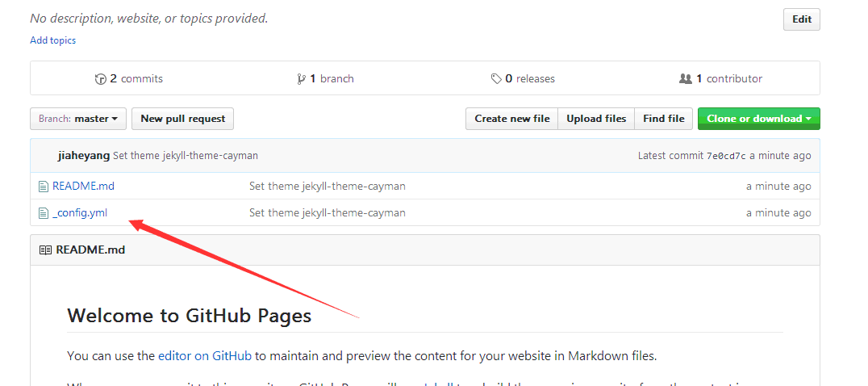Open the 1 branch link
The width and height of the screenshot is (868, 386).
(326, 78)
